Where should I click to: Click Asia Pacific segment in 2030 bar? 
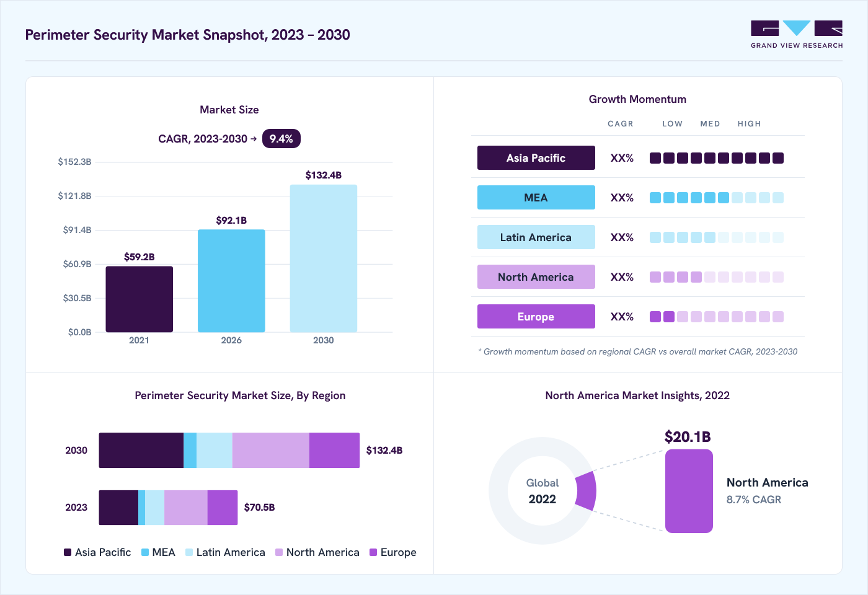click(x=141, y=451)
